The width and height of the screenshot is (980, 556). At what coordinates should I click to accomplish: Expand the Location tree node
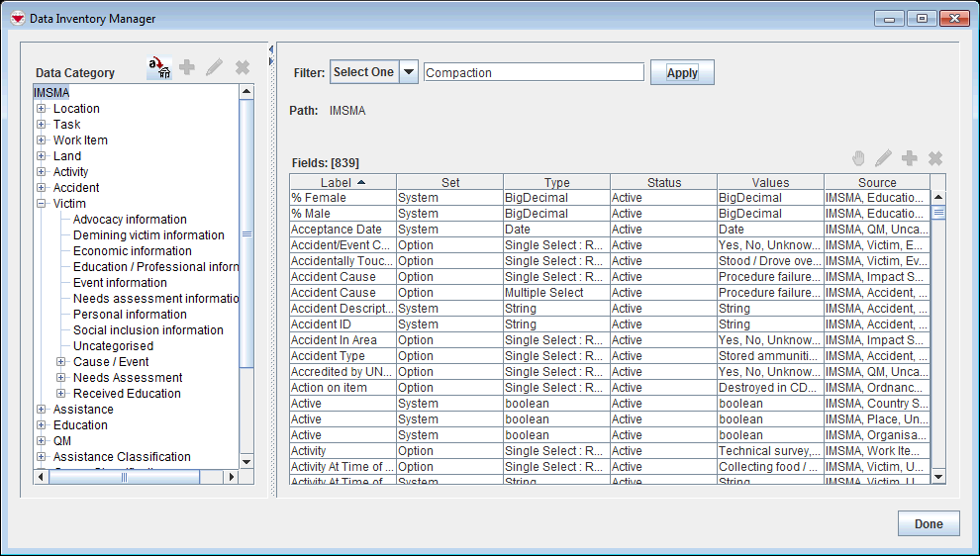coord(42,109)
